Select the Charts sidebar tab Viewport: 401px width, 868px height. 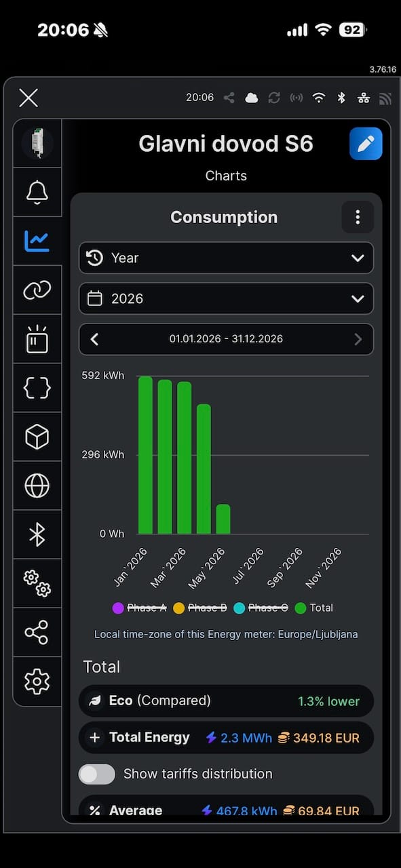tap(37, 241)
